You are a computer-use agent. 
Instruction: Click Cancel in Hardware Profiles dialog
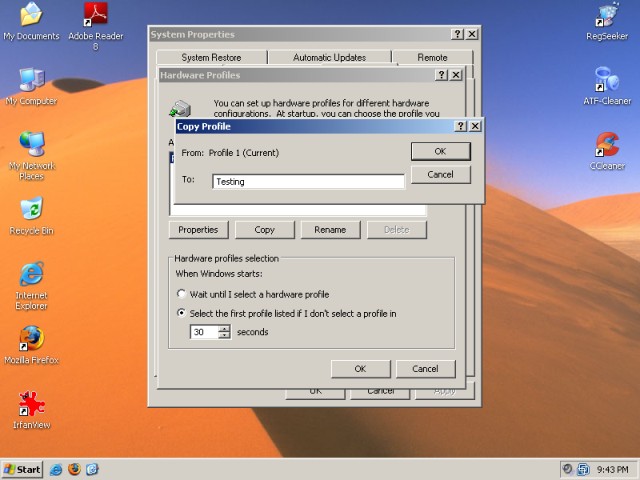(x=425, y=369)
